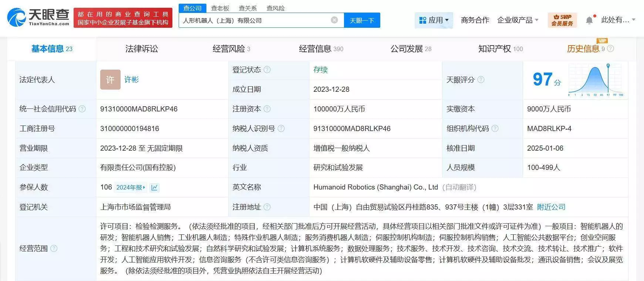This screenshot has width=644, height=281.
Task: Open 商务合作 link
Action: (475, 20)
